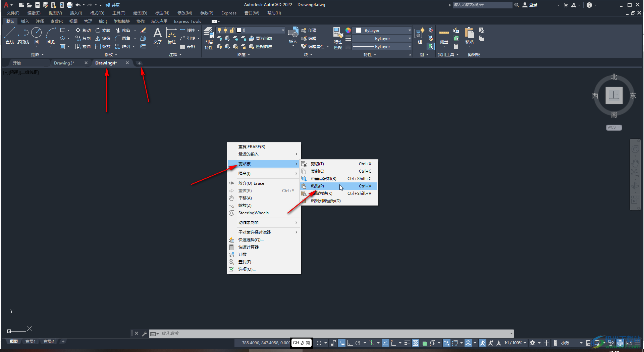The image size is (644, 352).
Task: Click the Stretch (拉伸) tool
Action: (83, 46)
